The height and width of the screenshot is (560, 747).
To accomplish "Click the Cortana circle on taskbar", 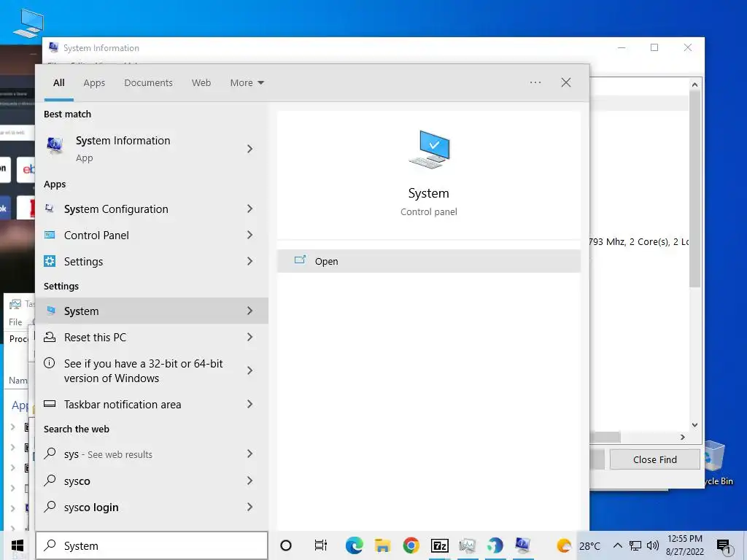I will click(286, 545).
